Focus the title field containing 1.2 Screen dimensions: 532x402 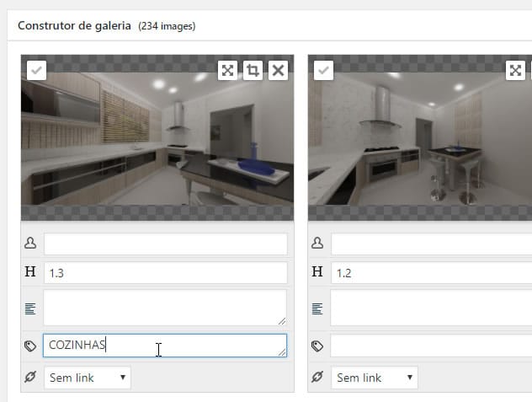pos(431,272)
